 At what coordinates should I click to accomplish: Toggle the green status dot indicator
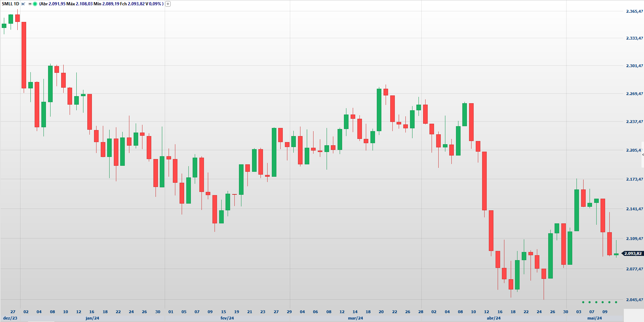(35, 4)
